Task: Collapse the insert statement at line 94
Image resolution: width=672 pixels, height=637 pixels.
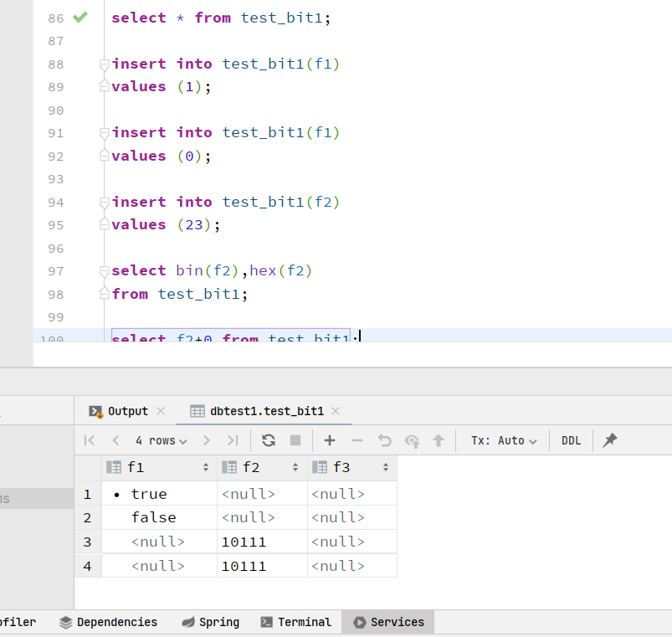Action: point(104,203)
